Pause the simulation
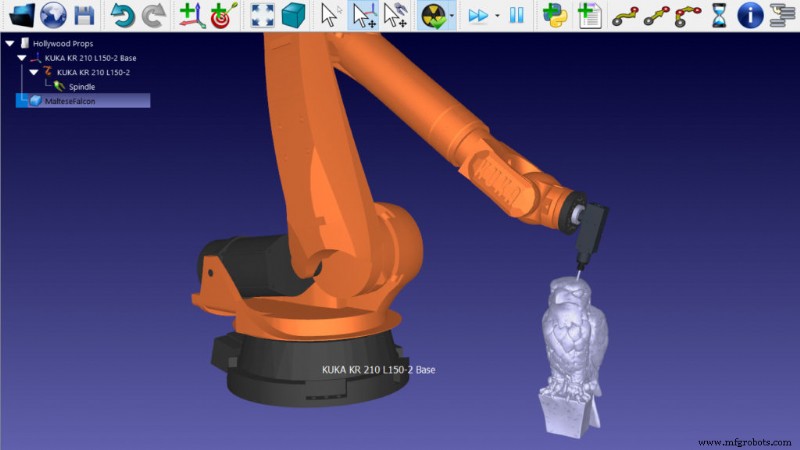 tap(516, 15)
